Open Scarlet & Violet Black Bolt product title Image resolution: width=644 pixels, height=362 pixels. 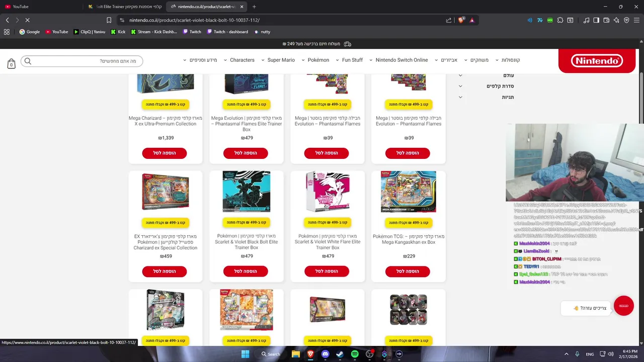pos(247,242)
